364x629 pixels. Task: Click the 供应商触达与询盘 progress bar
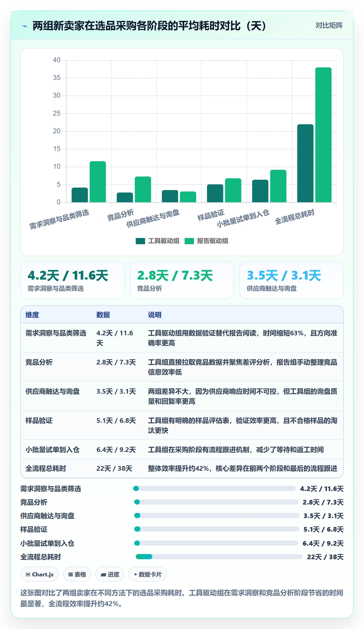217,515
